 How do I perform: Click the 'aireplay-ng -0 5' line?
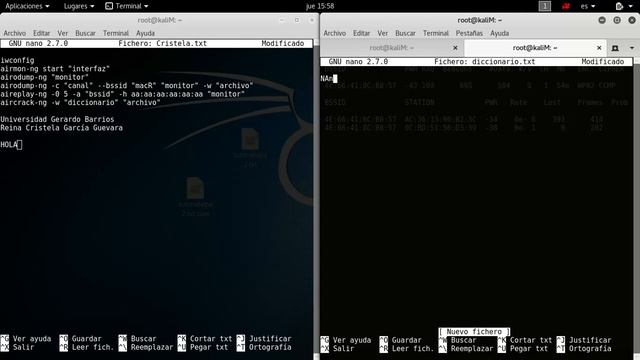coord(122,94)
